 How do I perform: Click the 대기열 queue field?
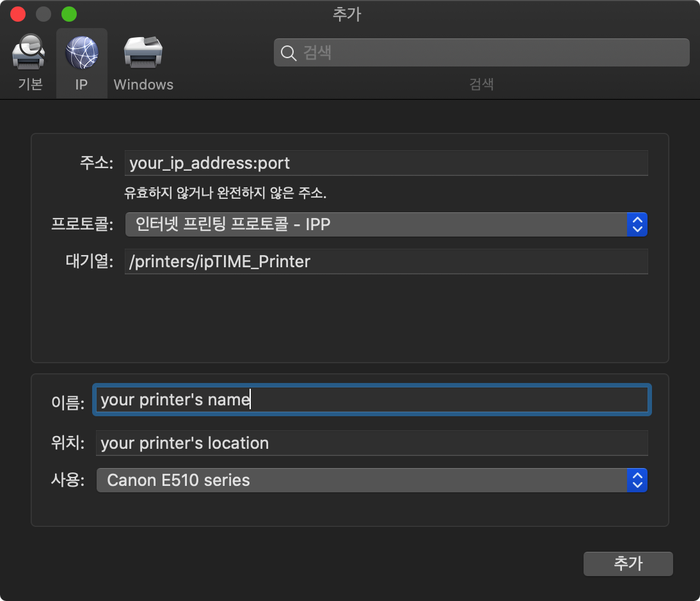point(384,261)
